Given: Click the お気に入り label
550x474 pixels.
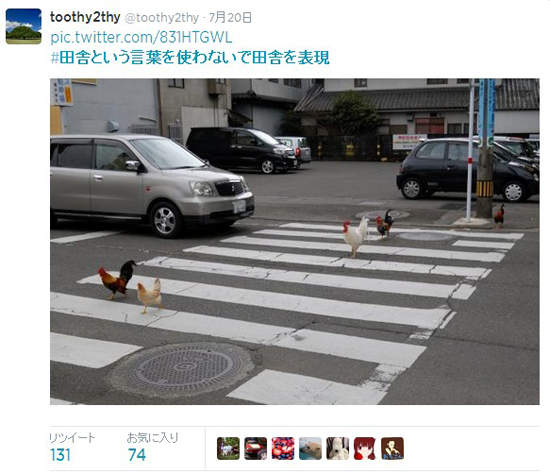Looking at the screenshot, I should [153, 438].
